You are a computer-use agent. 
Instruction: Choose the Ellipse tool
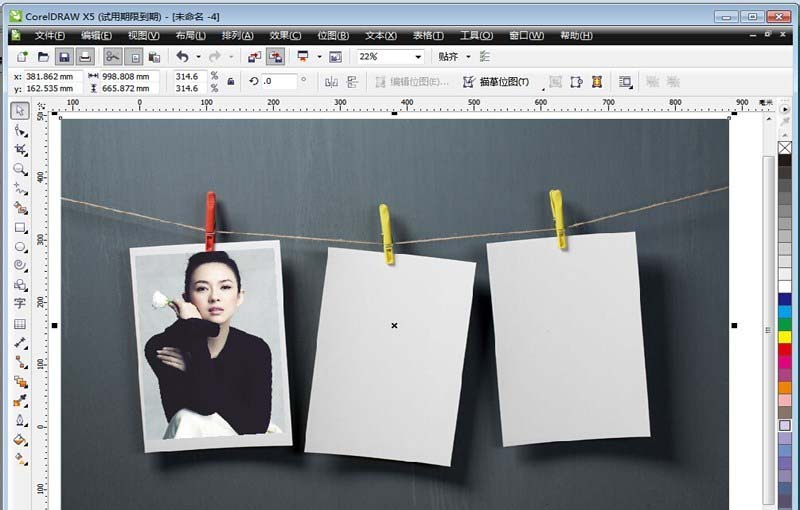[x=19, y=246]
